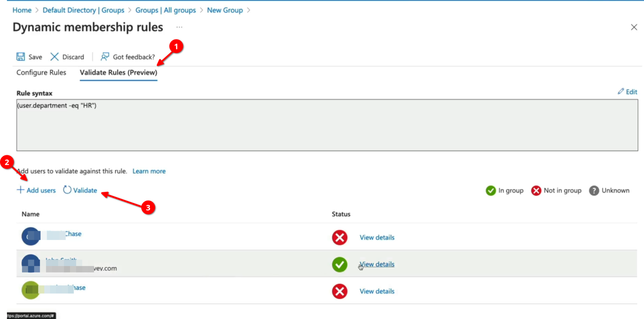Image resolution: width=644 pixels, height=319 pixels.
Task: Open the ellipsis menu beside page title
Action: click(x=179, y=27)
